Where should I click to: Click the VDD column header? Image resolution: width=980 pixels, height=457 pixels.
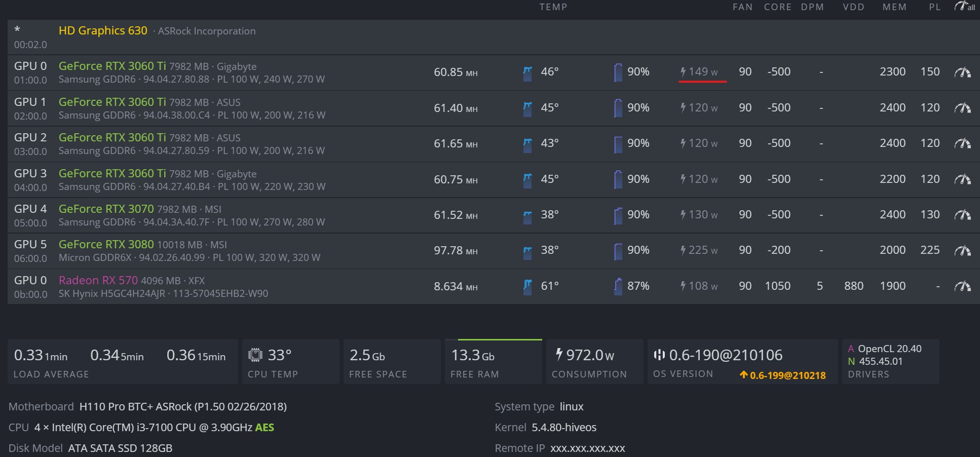pyautogui.click(x=854, y=7)
